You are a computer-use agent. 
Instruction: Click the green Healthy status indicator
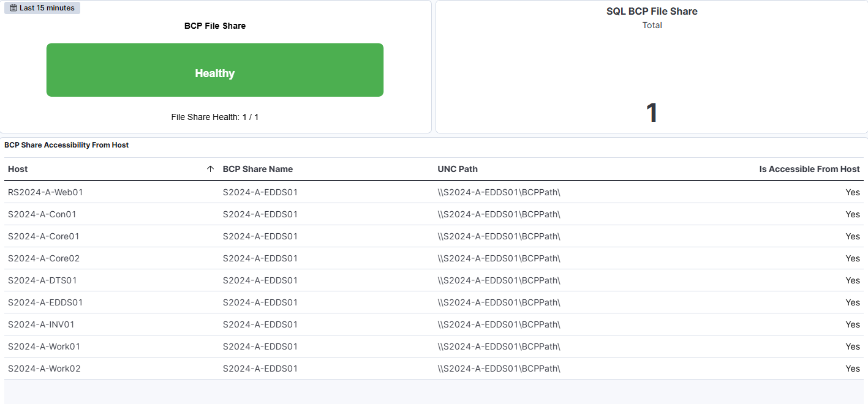click(215, 69)
